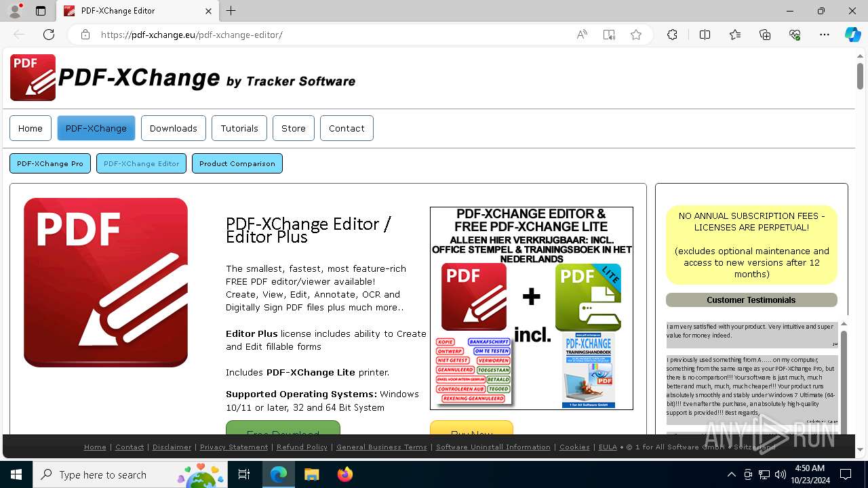Select the PDF-XChange menu item
Screen dimensions: 868x488
96,128
